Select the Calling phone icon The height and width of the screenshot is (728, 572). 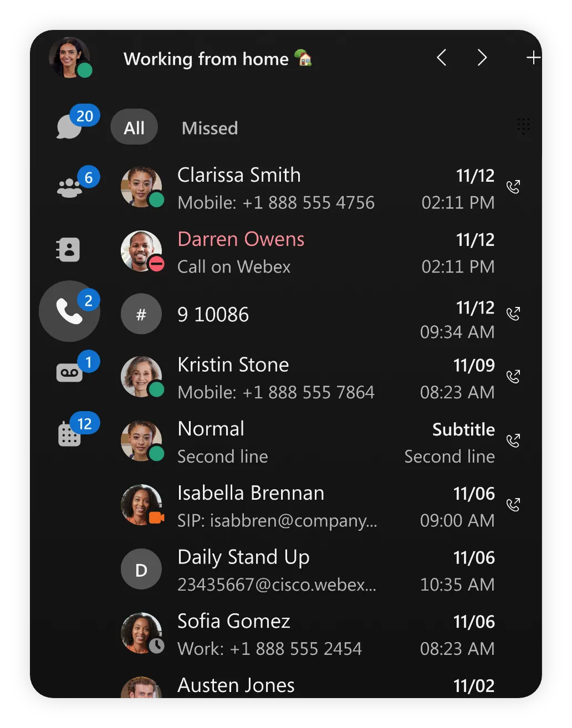(x=69, y=312)
